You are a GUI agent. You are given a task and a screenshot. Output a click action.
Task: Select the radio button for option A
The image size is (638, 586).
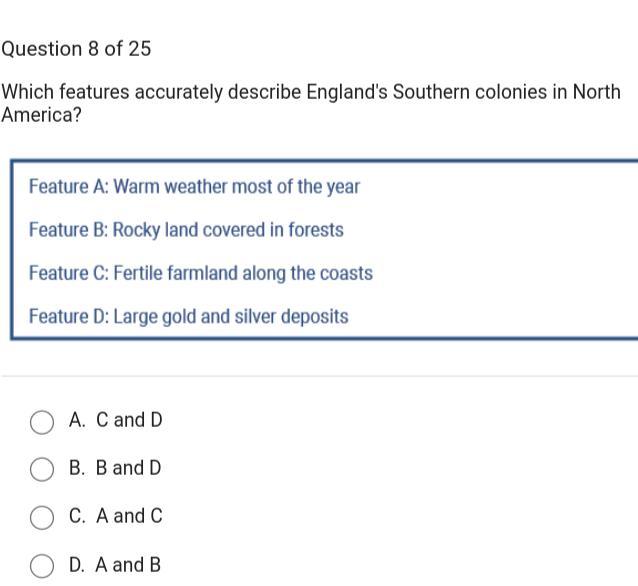pyautogui.click(x=42, y=422)
